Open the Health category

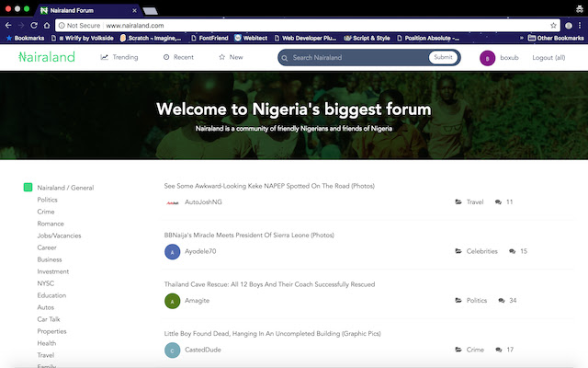pyautogui.click(x=47, y=343)
